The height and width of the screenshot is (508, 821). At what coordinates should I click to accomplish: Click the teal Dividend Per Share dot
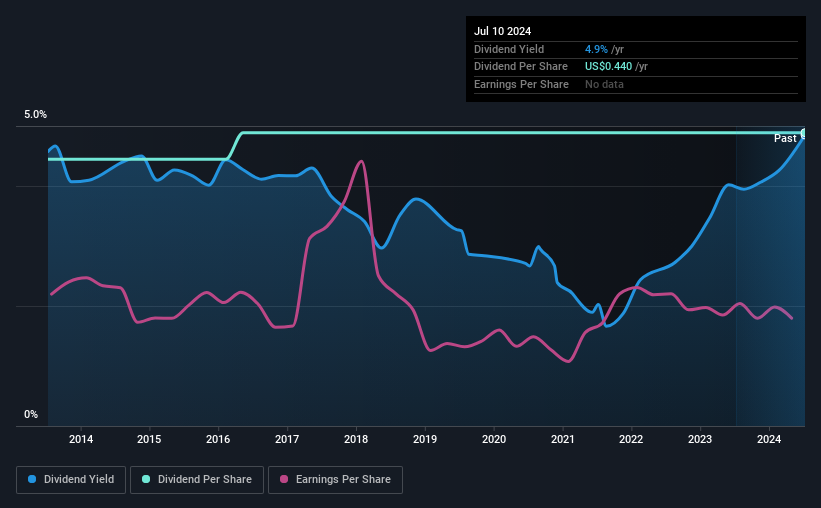coord(146,479)
